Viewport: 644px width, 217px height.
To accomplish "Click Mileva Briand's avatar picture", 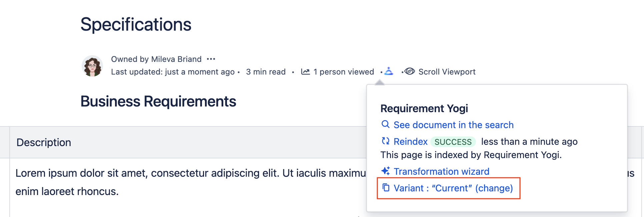I will pyautogui.click(x=92, y=66).
